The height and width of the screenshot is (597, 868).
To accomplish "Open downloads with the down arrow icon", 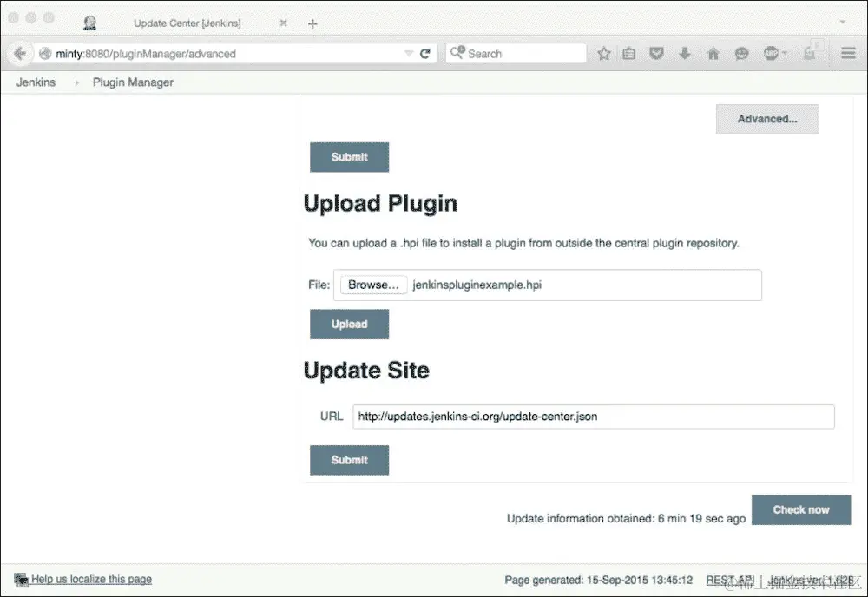I will point(685,54).
